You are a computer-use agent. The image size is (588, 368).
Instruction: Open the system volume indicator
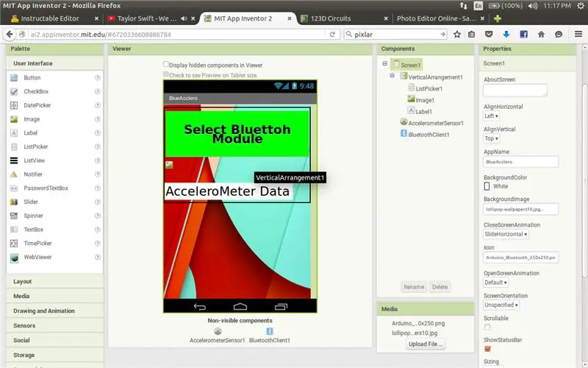click(532, 6)
